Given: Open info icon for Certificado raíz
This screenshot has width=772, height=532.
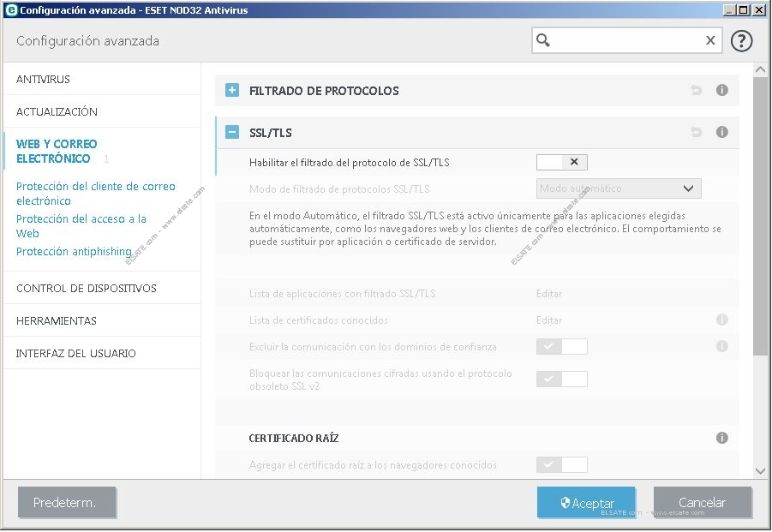Looking at the screenshot, I should pyautogui.click(x=721, y=438).
